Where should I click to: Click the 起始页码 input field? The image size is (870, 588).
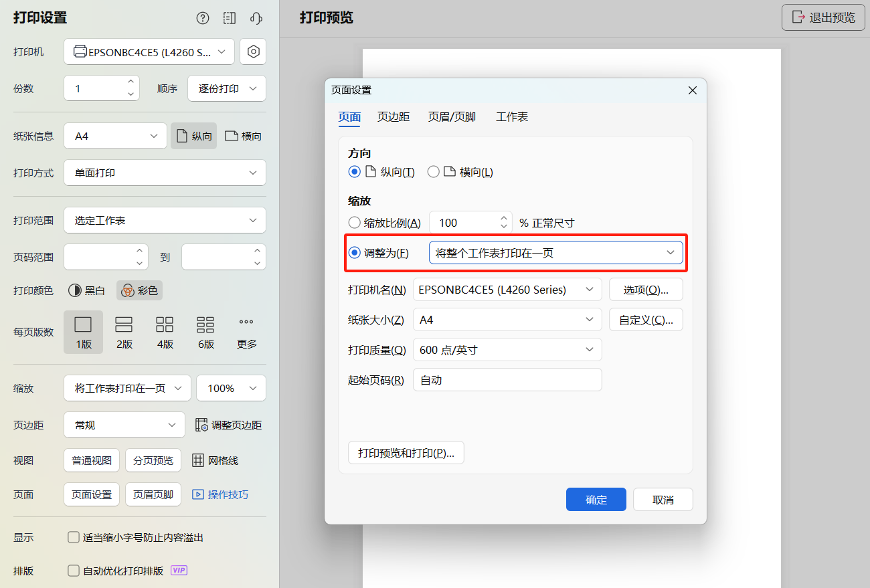(507, 379)
